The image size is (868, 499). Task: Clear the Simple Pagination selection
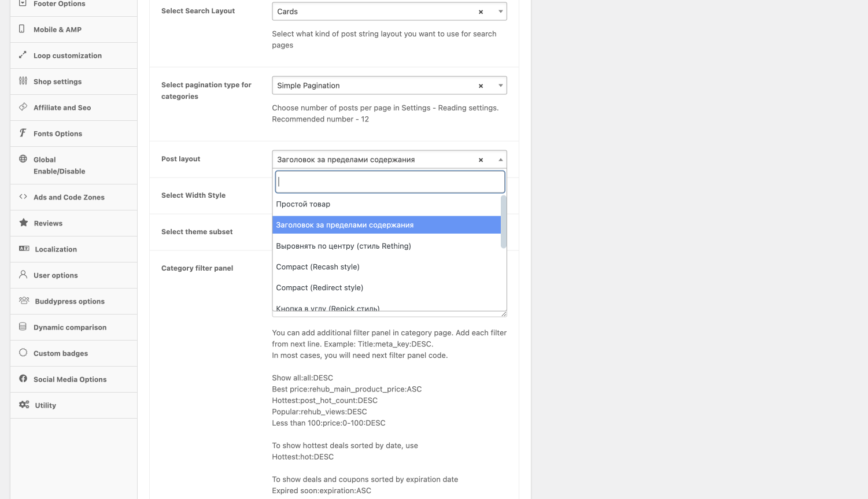tap(481, 86)
